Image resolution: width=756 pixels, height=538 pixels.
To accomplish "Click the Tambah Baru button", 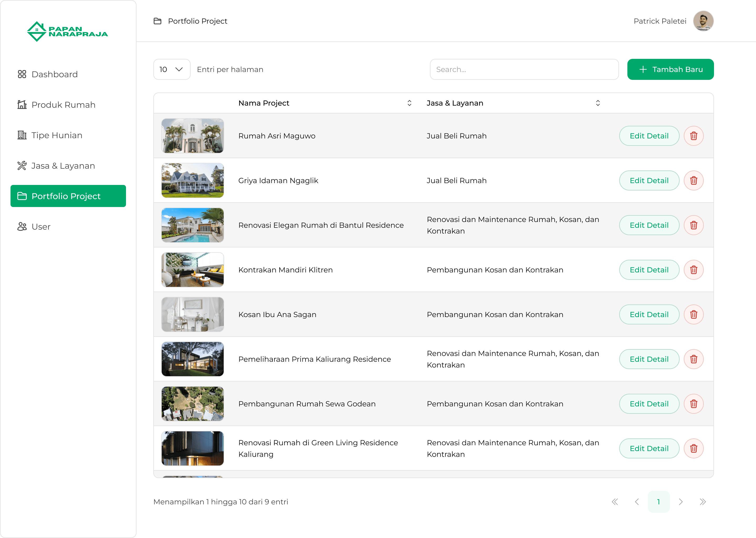I will (670, 69).
